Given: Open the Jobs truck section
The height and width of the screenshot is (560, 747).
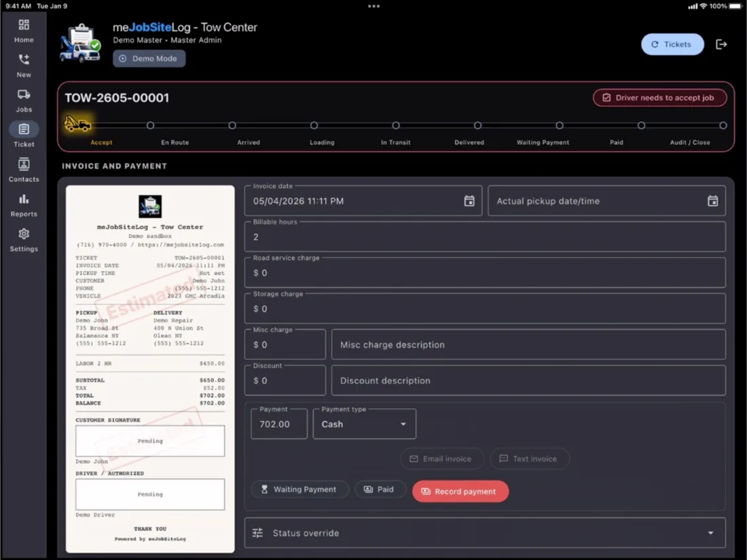Looking at the screenshot, I should pyautogui.click(x=24, y=100).
